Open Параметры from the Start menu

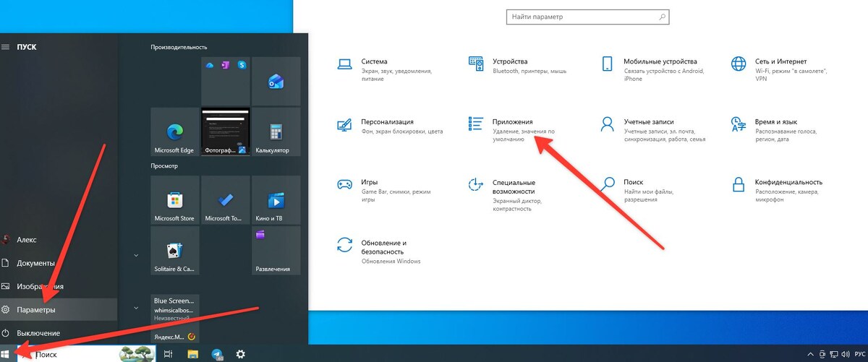(x=58, y=309)
